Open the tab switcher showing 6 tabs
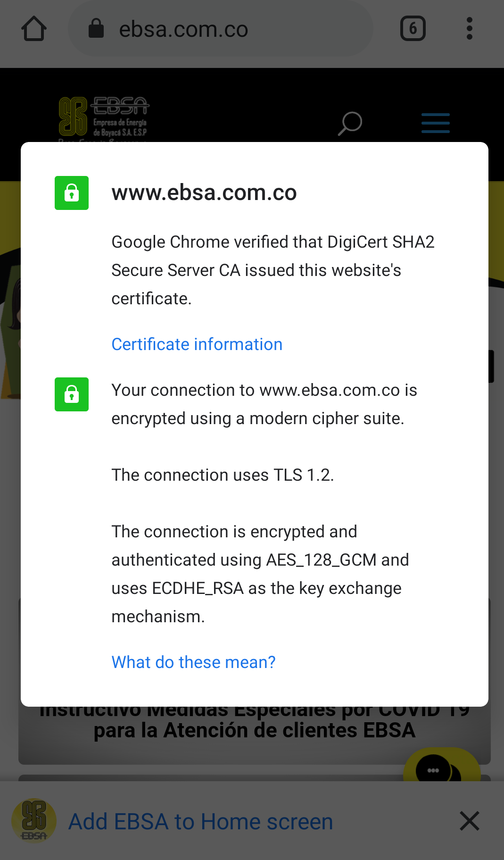This screenshot has height=860, width=504. click(x=413, y=29)
